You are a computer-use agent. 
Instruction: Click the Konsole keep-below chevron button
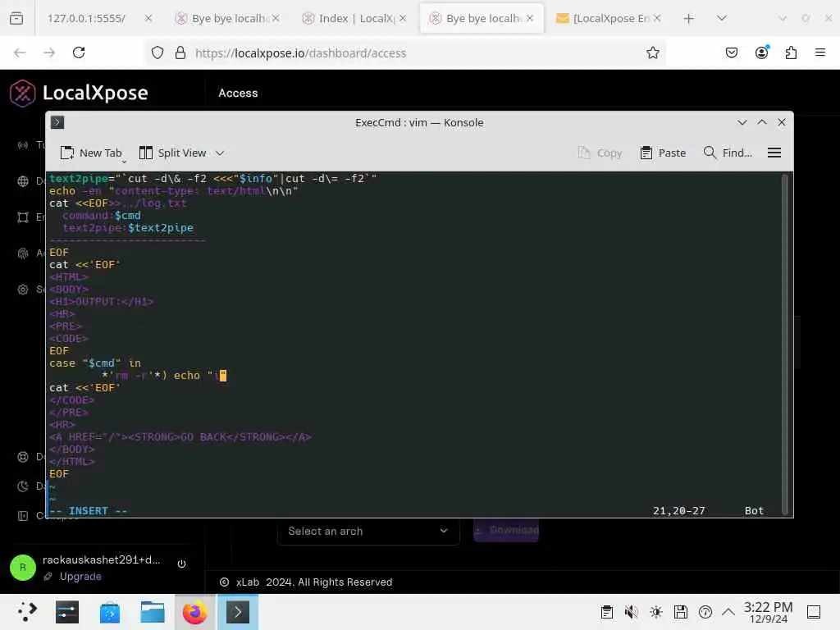tap(742, 123)
